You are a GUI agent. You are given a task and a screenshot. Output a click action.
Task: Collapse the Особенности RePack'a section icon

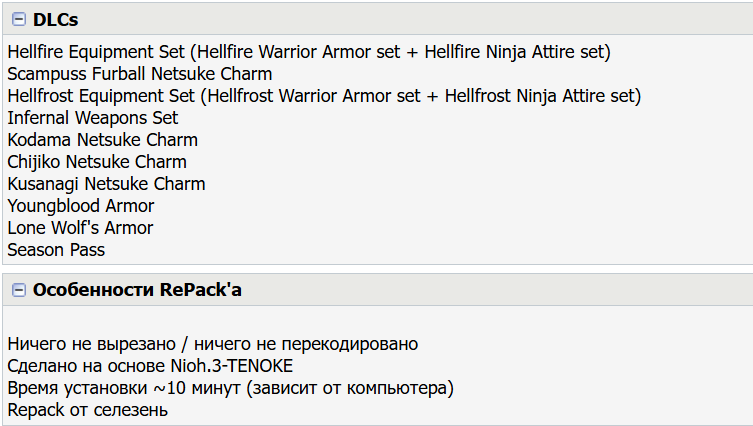pyautogui.click(x=17, y=290)
